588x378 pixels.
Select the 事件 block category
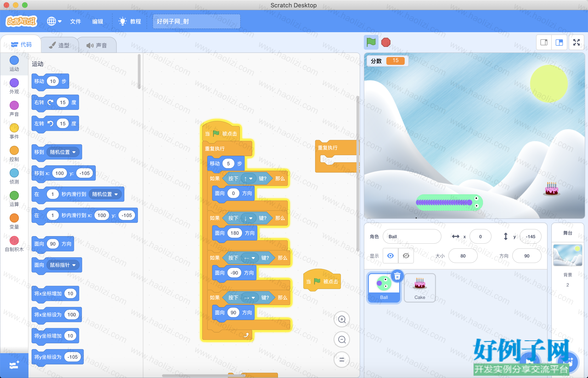(x=14, y=131)
